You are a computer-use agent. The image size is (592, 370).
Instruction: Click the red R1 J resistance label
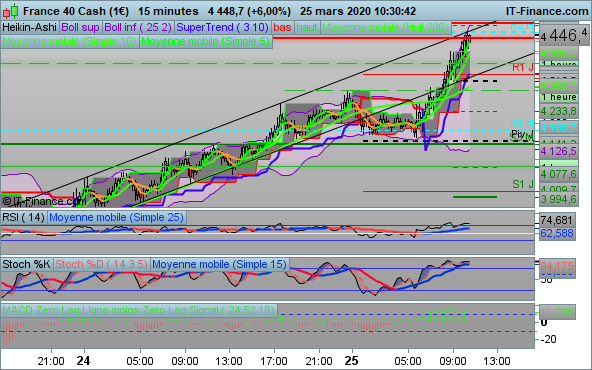[523, 68]
